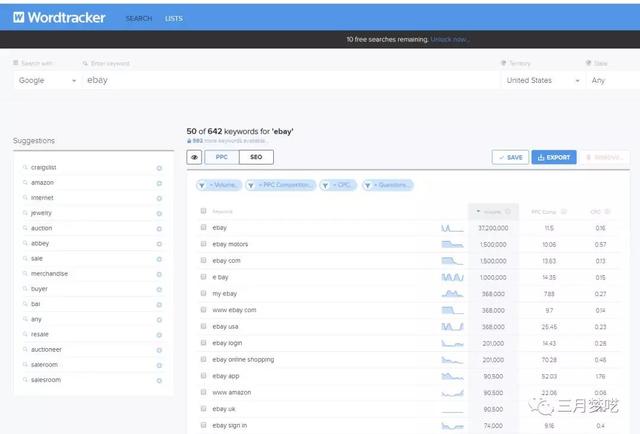Click the CPC column header
Viewport: 640px width, 434px height.
point(600,211)
